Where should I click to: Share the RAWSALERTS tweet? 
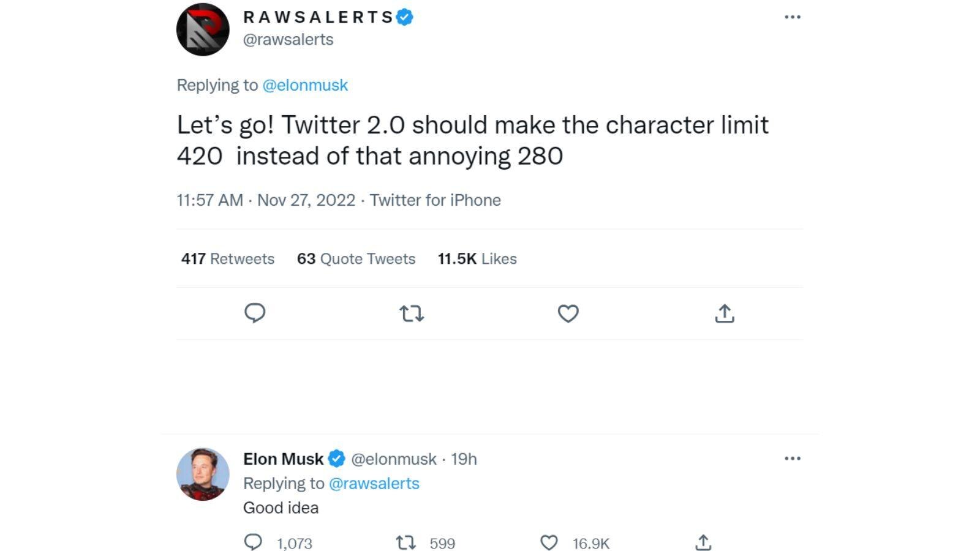tap(725, 313)
